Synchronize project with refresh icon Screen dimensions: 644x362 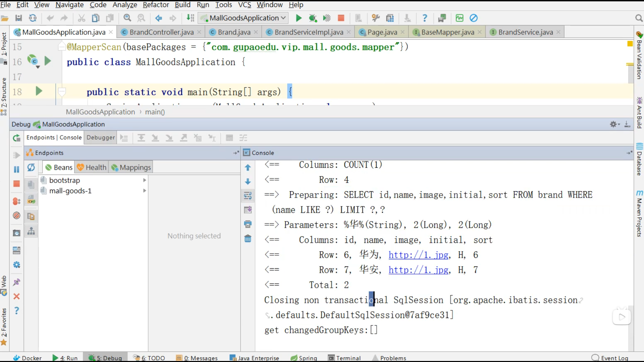point(33,18)
